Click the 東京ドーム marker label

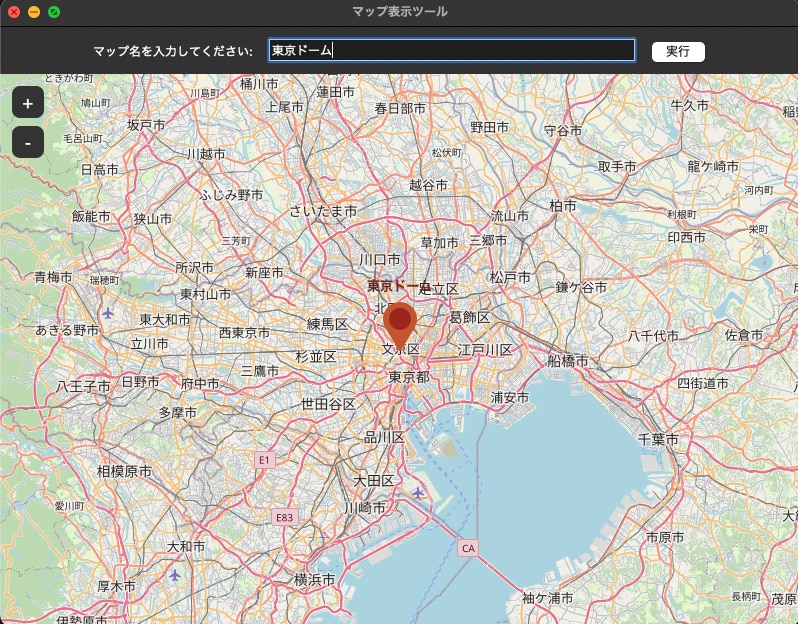pos(399,286)
